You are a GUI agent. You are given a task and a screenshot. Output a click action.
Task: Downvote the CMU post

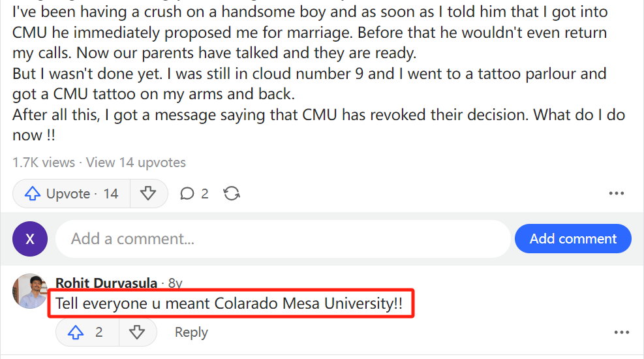pyautogui.click(x=148, y=193)
